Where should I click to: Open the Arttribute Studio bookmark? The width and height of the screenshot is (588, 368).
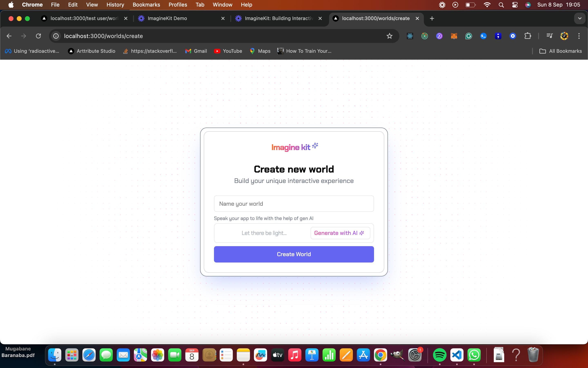pos(92,51)
